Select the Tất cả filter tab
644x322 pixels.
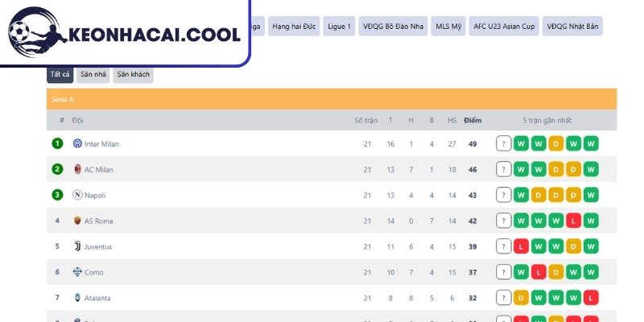(x=60, y=74)
